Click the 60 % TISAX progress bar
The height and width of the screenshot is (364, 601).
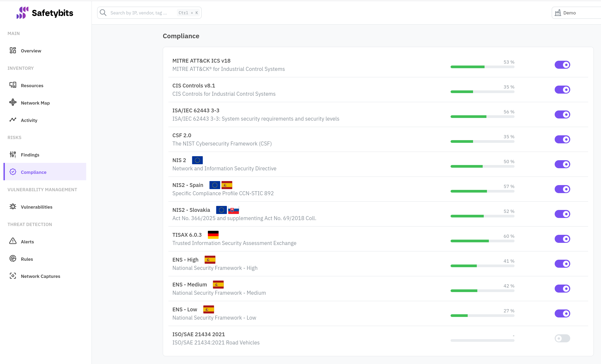pyautogui.click(x=482, y=241)
